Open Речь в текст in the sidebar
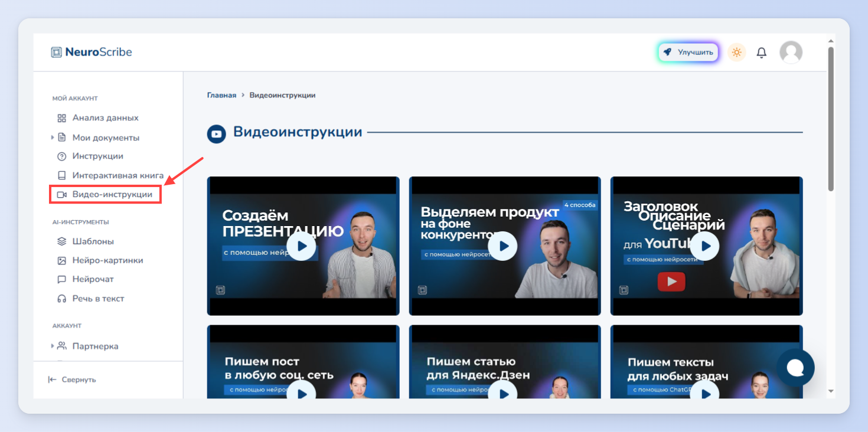The height and width of the screenshot is (432, 868). pyautogui.click(x=98, y=299)
